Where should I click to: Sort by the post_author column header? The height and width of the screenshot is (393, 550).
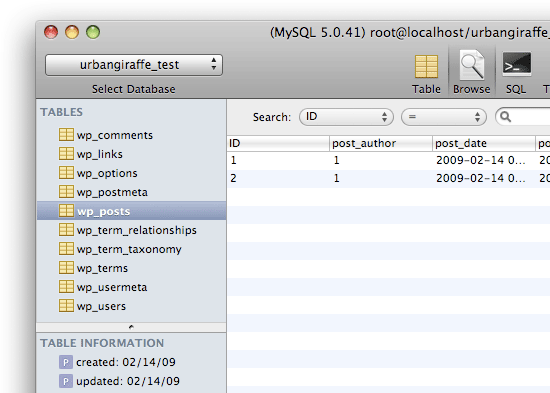[381, 143]
